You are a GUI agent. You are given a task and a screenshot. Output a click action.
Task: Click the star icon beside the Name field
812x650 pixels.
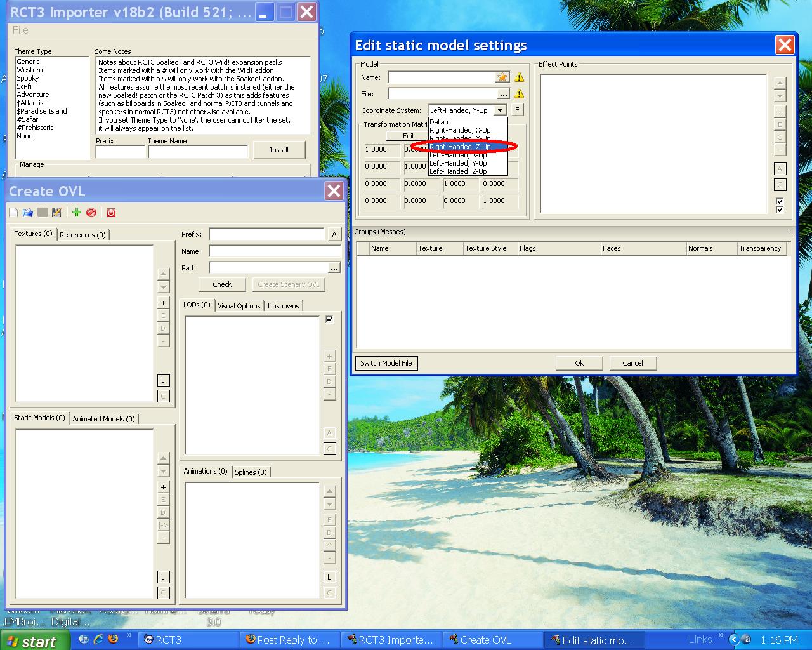[x=502, y=77]
